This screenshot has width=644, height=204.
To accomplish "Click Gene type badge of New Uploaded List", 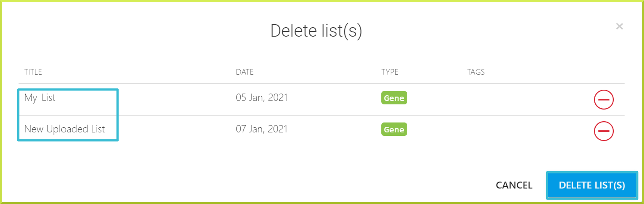I will (x=394, y=129).
